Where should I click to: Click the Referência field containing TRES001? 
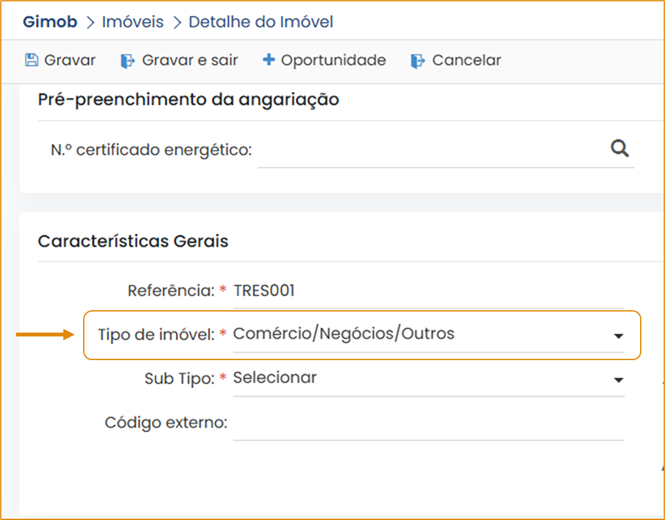click(x=428, y=291)
